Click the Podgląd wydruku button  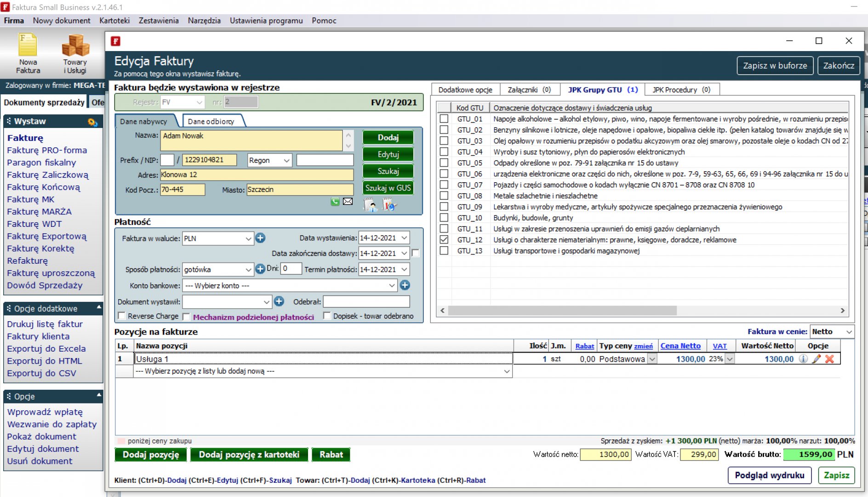pyautogui.click(x=769, y=475)
